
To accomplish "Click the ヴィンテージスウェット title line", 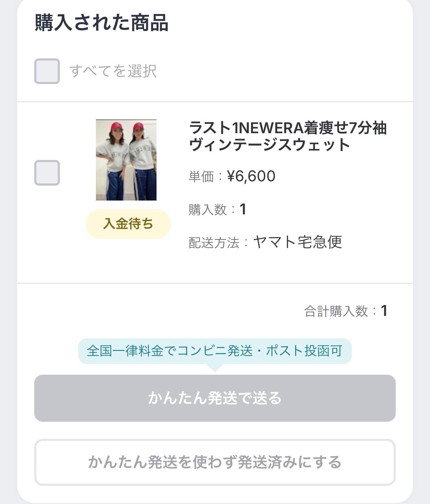I will (x=269, y=145).
